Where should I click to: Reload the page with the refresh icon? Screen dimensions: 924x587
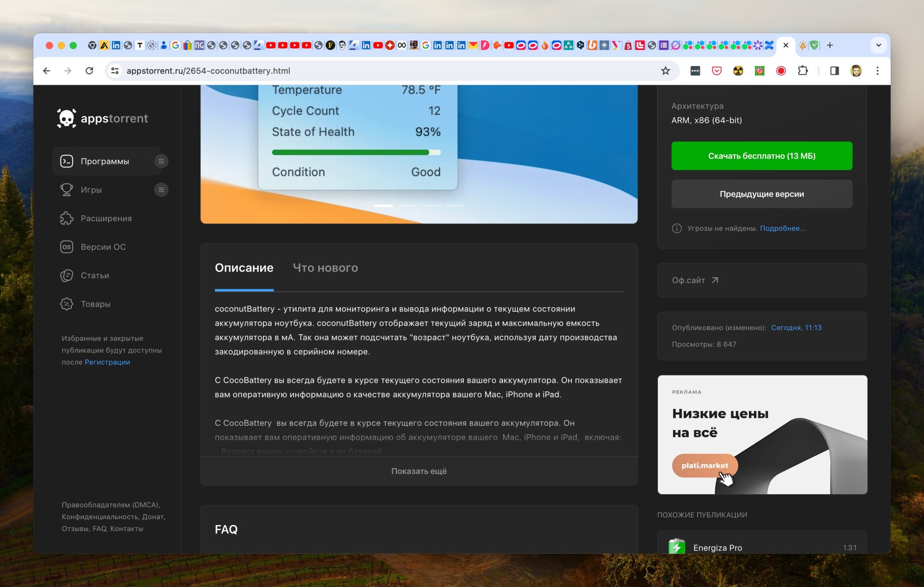coord(90,71)
